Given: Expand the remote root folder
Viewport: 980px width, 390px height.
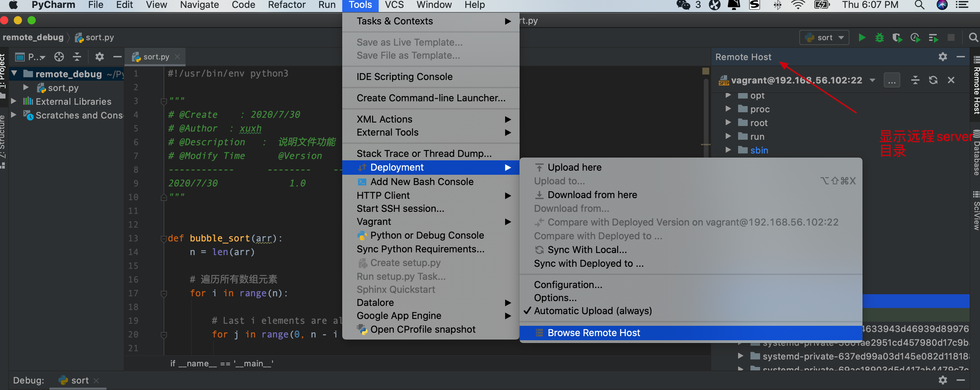Looking at the screenshot, I should pyautogui.click(x=728, y=123).
